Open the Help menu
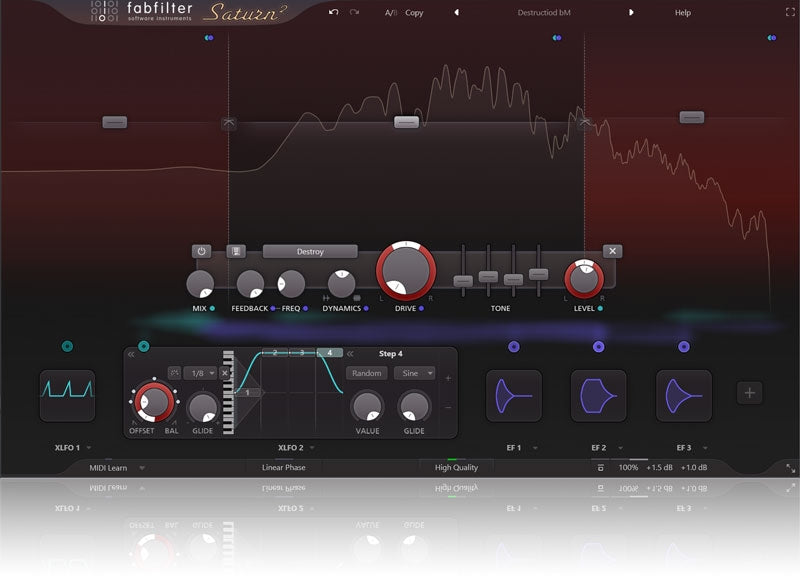The height and width of the screenshot is (578, 800). point(683,13)
